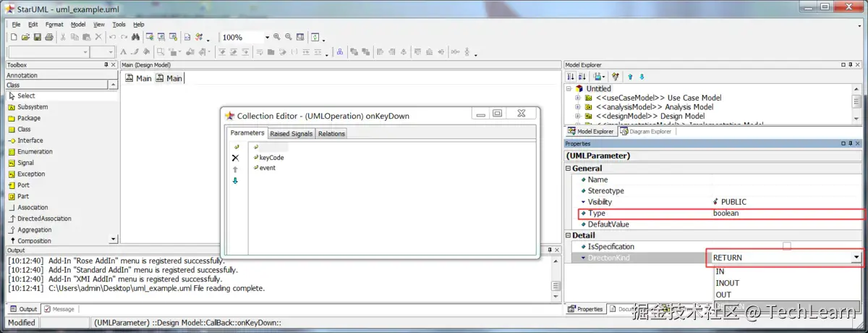Choose INOUT from the DirectionKind list
The image size is (868, 333).
[786, 283]
